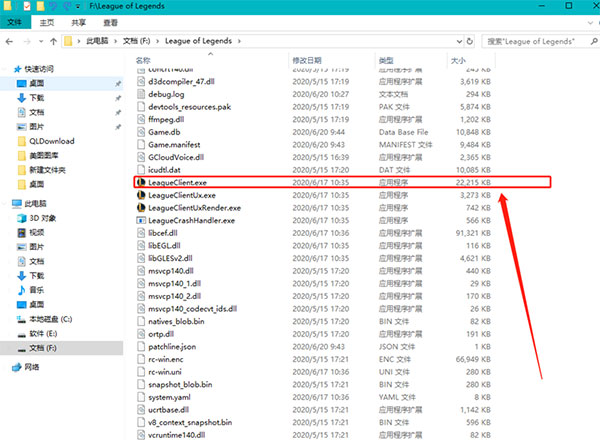Click the ffmpeg.dll file icon
The width and height of the screenshot is (600, 440).
(x=141, y=119)
